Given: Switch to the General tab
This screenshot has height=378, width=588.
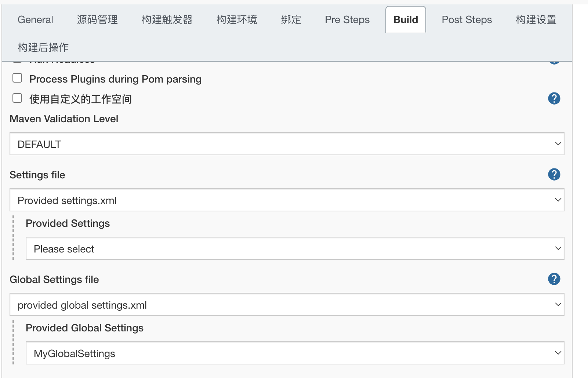Looking at the screenshot, I should click(35, 19).
